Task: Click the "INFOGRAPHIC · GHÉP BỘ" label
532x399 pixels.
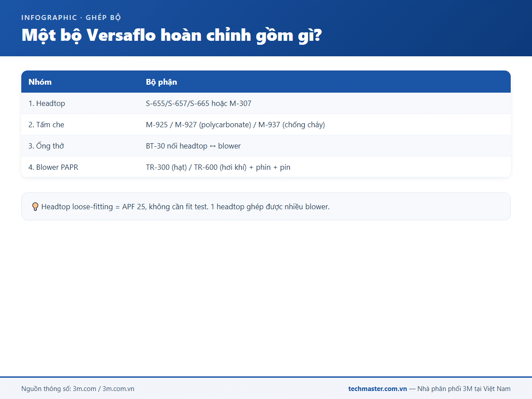Action: click(71, 18)
